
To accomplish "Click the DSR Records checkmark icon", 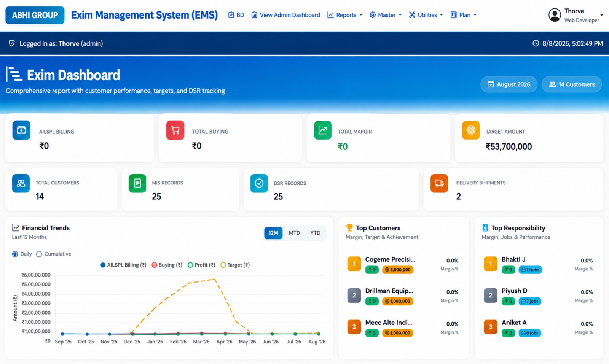I will coord(259,183).
